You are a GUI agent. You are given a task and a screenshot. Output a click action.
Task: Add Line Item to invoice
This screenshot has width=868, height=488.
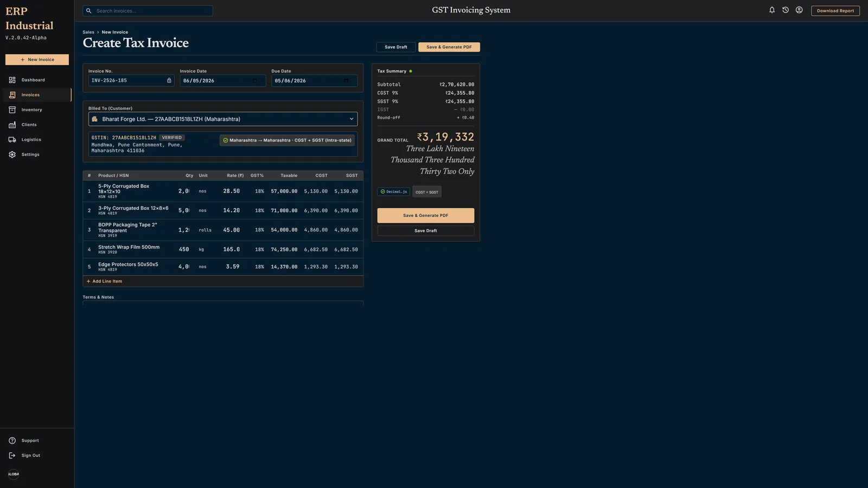click(104, 281)
